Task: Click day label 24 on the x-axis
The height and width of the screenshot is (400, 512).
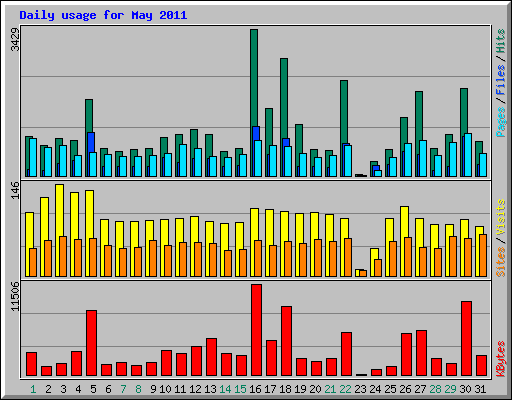Action: pyautogui.click(x=375, y=389)
